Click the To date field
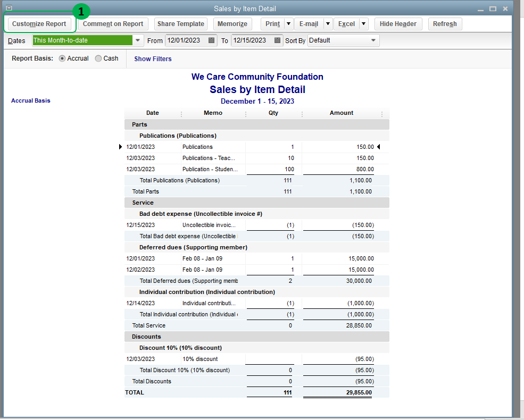524x420 pixels. pos(252,40)
